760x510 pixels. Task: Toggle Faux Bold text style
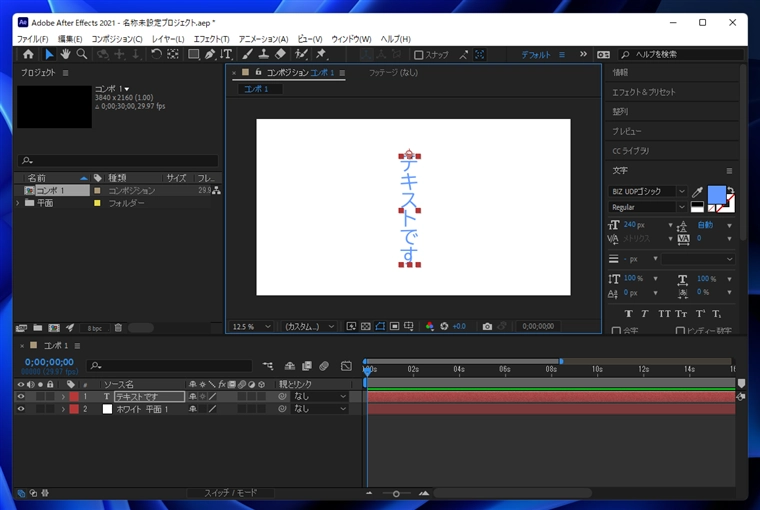tap(629, 314)
